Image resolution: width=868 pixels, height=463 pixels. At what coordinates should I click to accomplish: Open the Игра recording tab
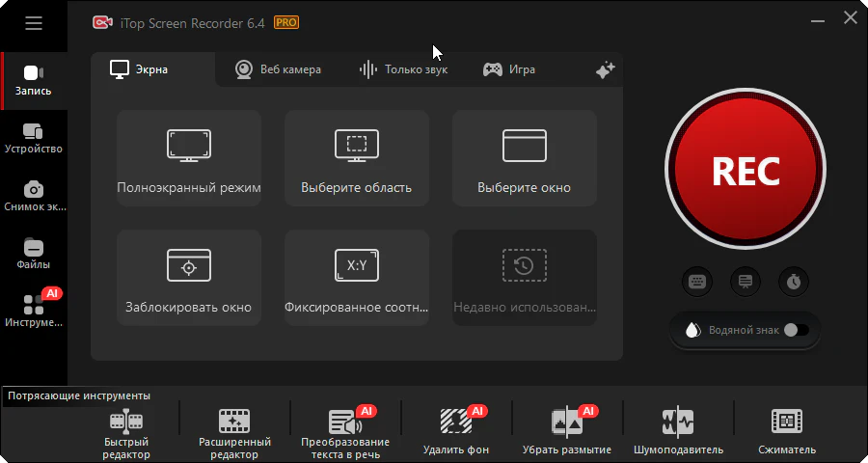point(509,69)
